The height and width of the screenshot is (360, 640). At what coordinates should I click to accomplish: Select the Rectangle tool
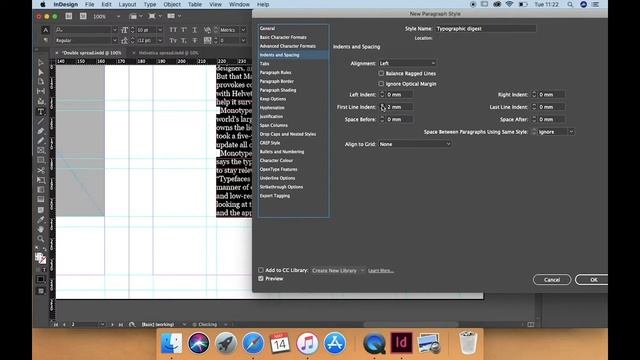click(x=41, y=160)
